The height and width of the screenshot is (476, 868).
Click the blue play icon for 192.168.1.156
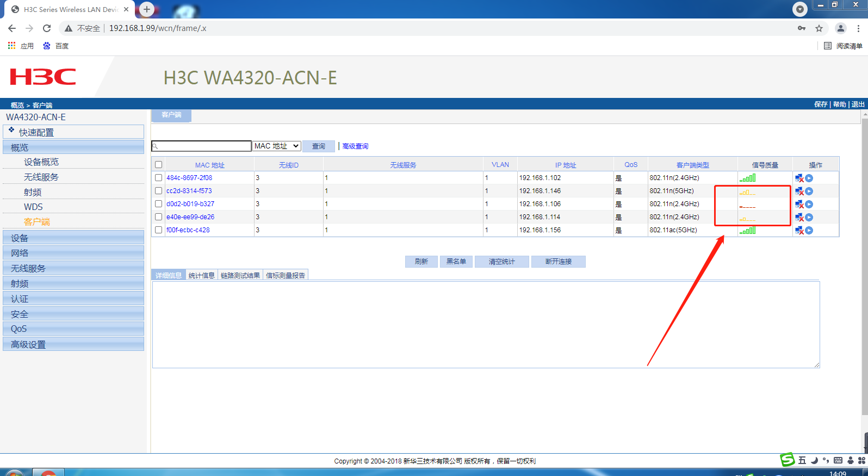point(809,230)
